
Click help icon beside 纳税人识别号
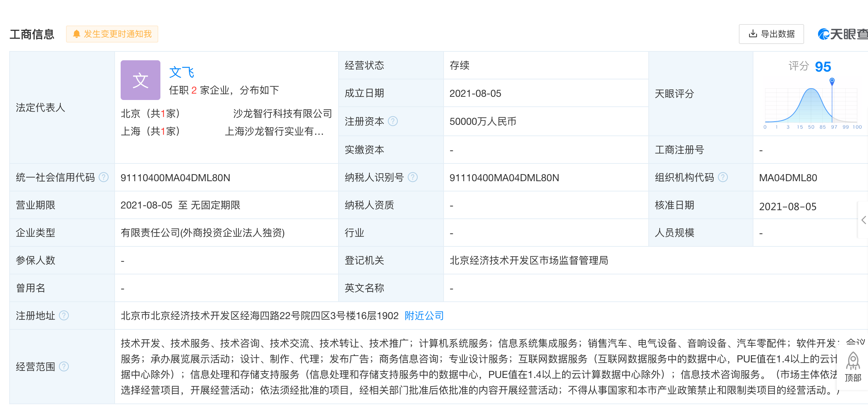413,177
